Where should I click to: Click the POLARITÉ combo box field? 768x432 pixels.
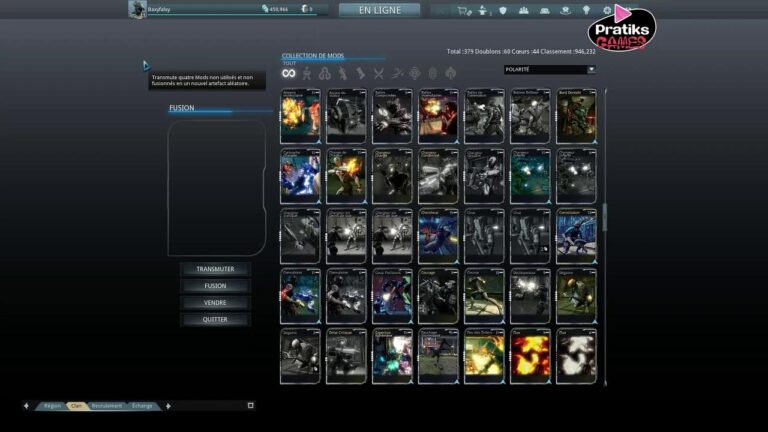[x=550, y=70]
